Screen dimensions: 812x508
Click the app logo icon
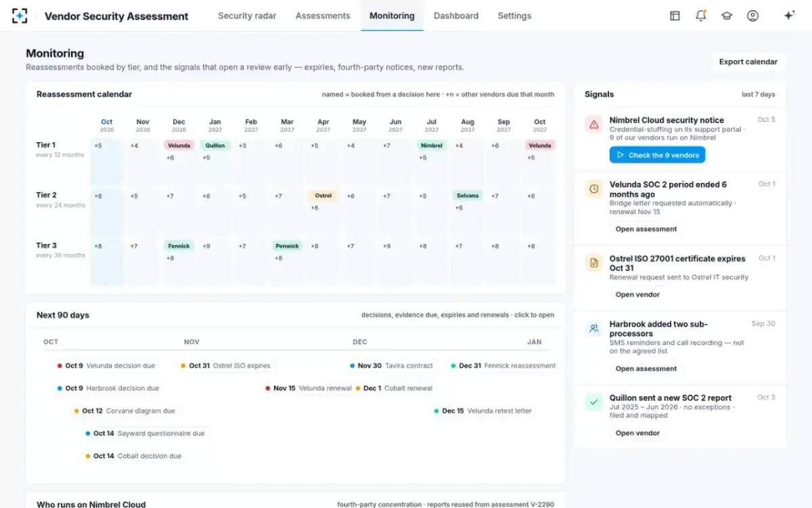(x=20, y=16)
